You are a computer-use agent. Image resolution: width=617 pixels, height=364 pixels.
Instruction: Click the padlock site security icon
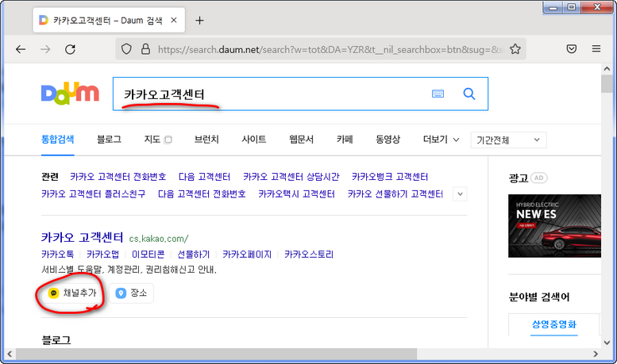145,49
